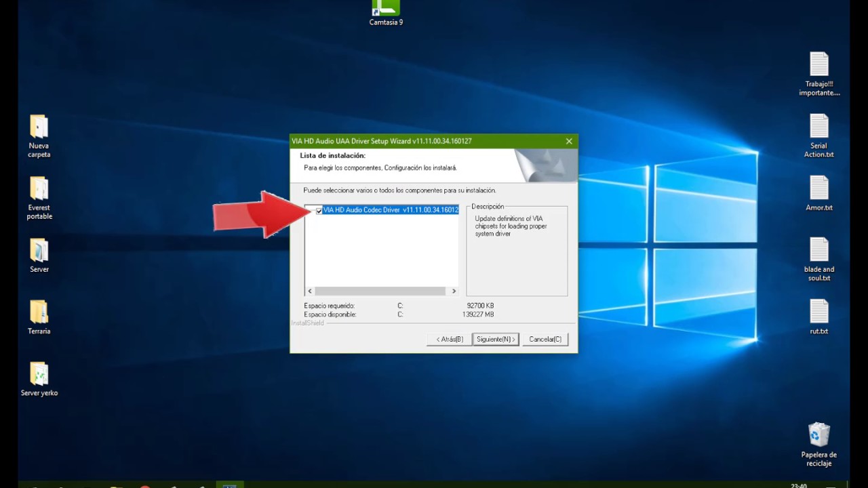The height and width of the screenshot is (488, 868).
Task: Select the Everest portable folder icon
Action: tap(39, 188)
